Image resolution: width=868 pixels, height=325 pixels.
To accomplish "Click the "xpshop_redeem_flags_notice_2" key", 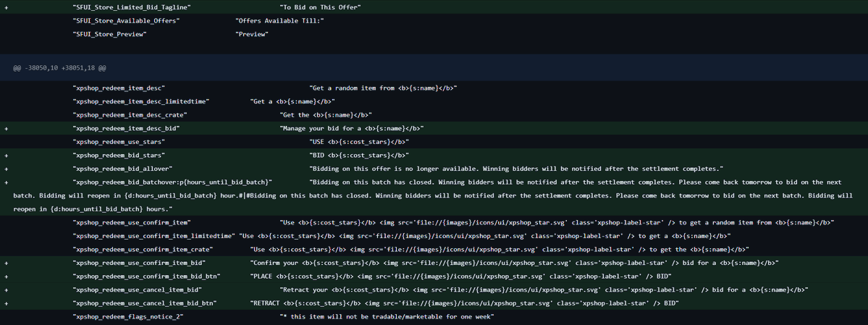I will pos(128,317).
